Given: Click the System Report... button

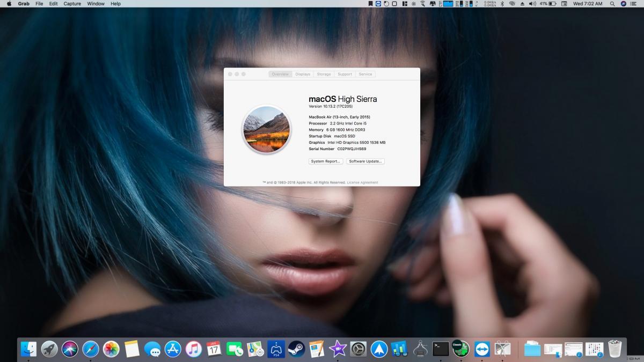Looking at the screenshot, I should (326, 161).
